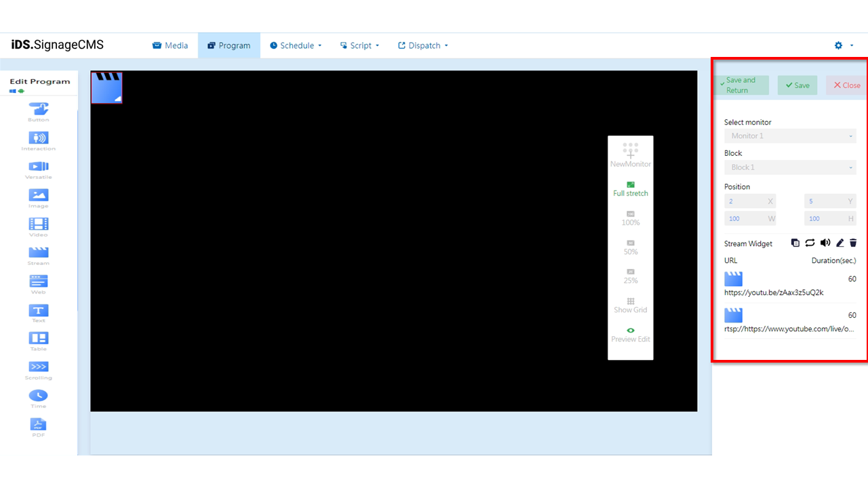This screenshot has width=868, height=488.
Task: Set canvas zoom to 50%
Action: point(631,247)
